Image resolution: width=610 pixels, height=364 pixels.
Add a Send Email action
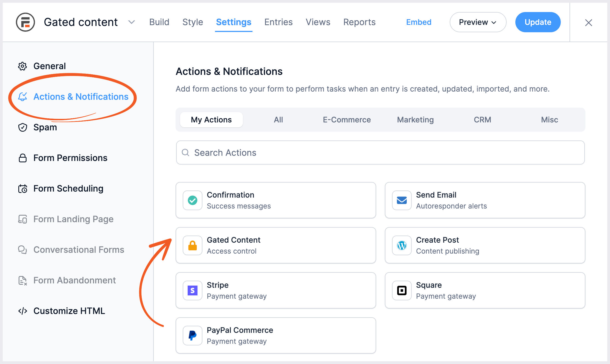pyautogui.click(x=485, y=200)
